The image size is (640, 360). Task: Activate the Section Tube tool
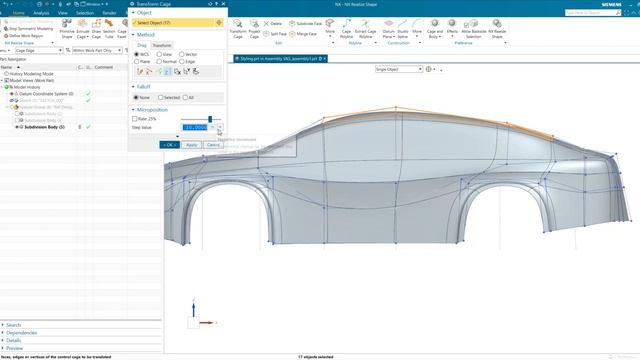point(109,29)
